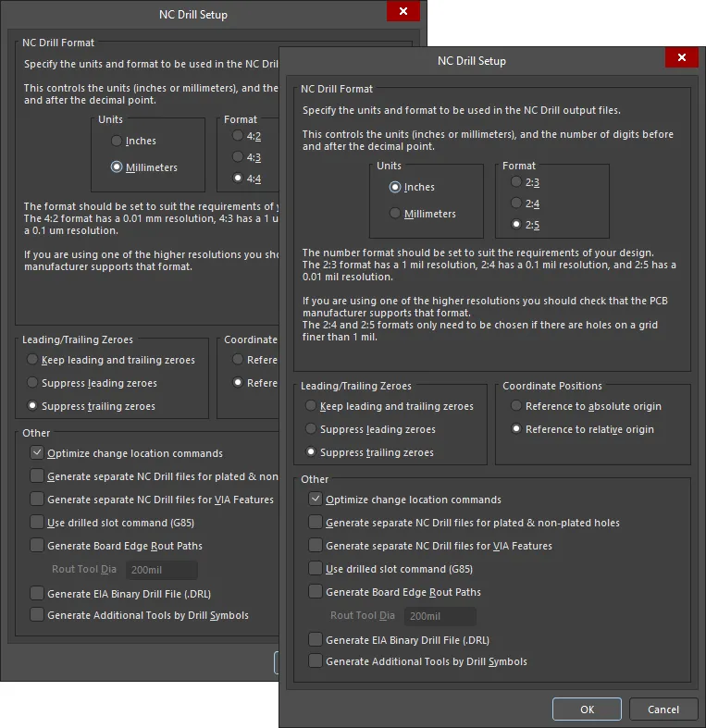Image resolution: width=706 pixels, height=728 pixels.
Task: Close the back NC Drill Setup dialog
Action: 403,11
